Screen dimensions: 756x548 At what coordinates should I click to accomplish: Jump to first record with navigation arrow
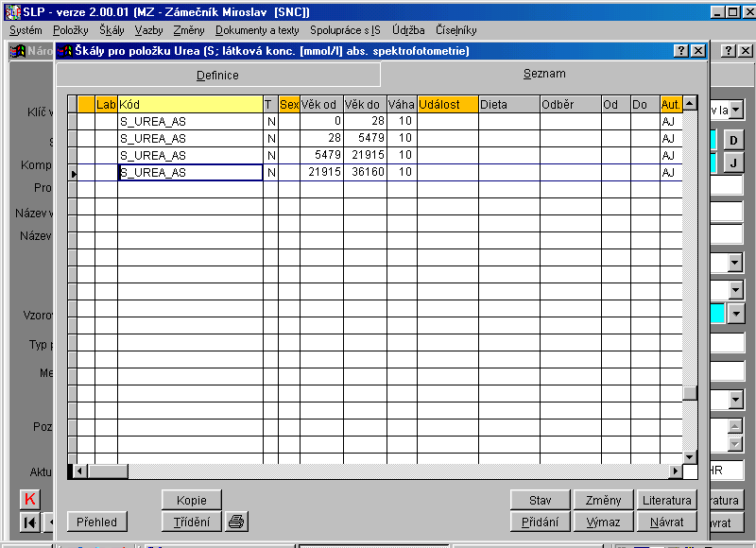tap(30, 522)
